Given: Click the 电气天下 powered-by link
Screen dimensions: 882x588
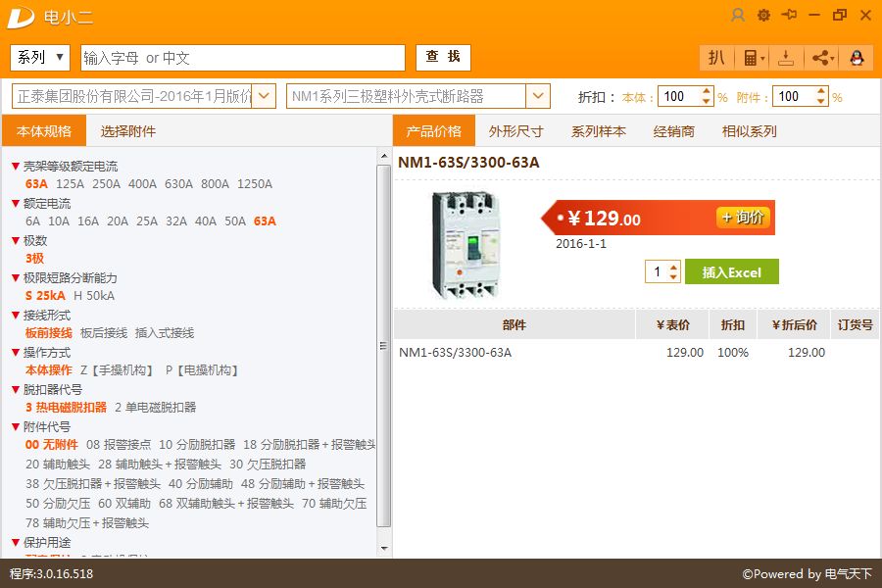Looking at the screenshot, I should click(x=849, y=574).
